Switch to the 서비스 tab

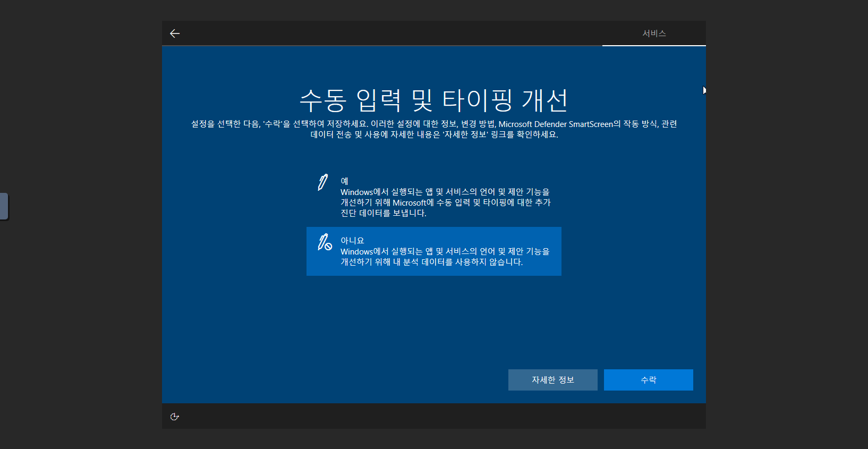click(654, 33)
